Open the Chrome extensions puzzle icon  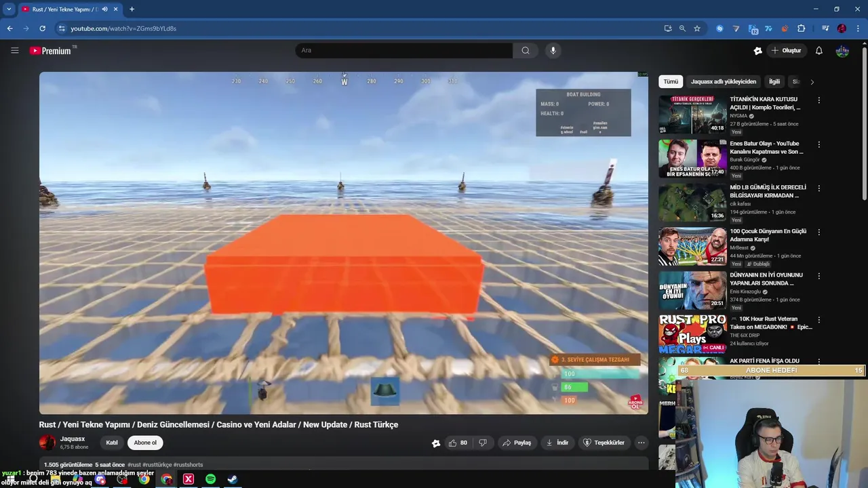(x=801, y=28)
